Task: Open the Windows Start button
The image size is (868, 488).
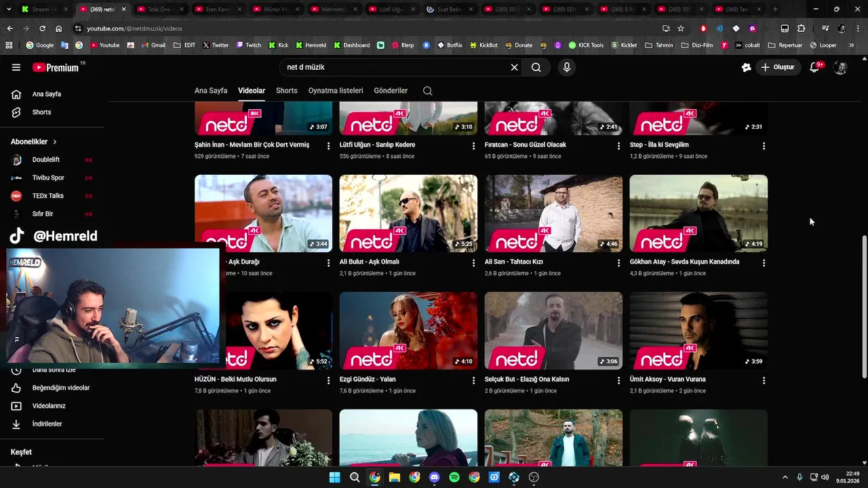Action: 334,477
